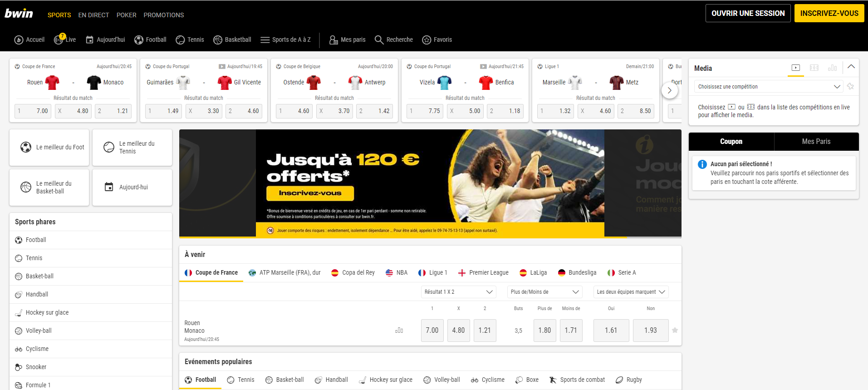Select statistics chart icon in Media panel
The image size is (868, 390).
(x=832, y=68)
